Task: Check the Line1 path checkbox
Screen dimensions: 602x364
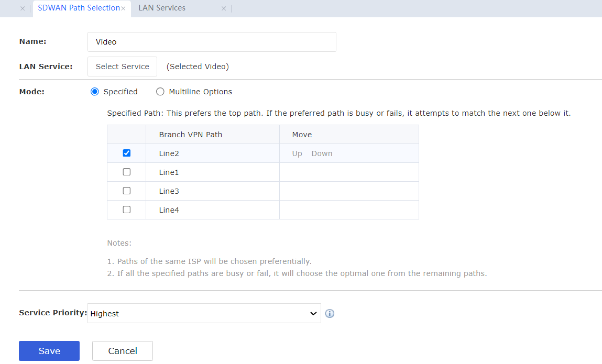Action: [x=126, y=172]
